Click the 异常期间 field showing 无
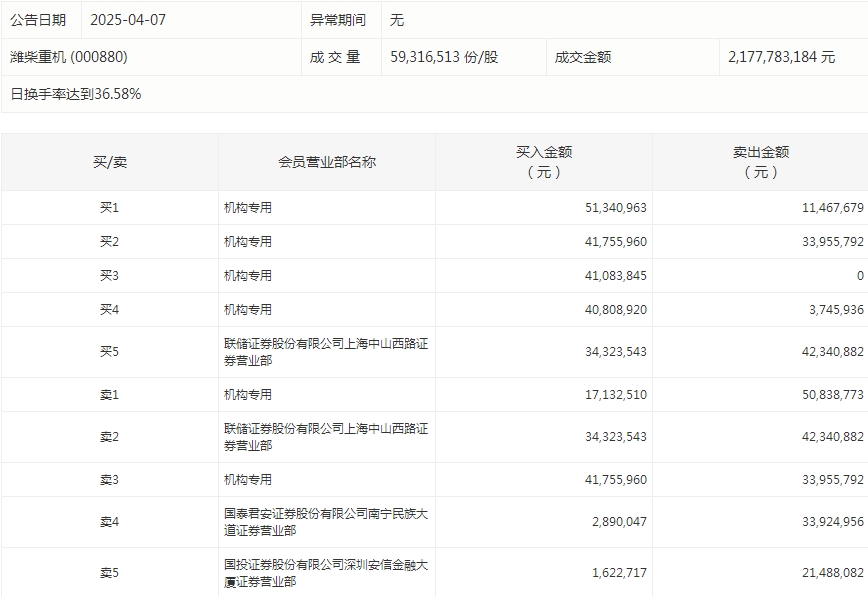 click(x=399, y=18)
